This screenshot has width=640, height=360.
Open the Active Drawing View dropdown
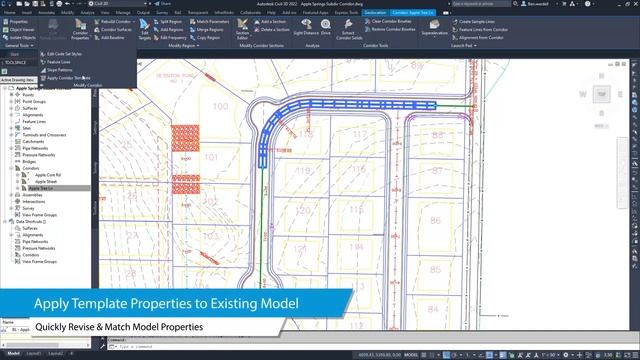click(19, 80)
